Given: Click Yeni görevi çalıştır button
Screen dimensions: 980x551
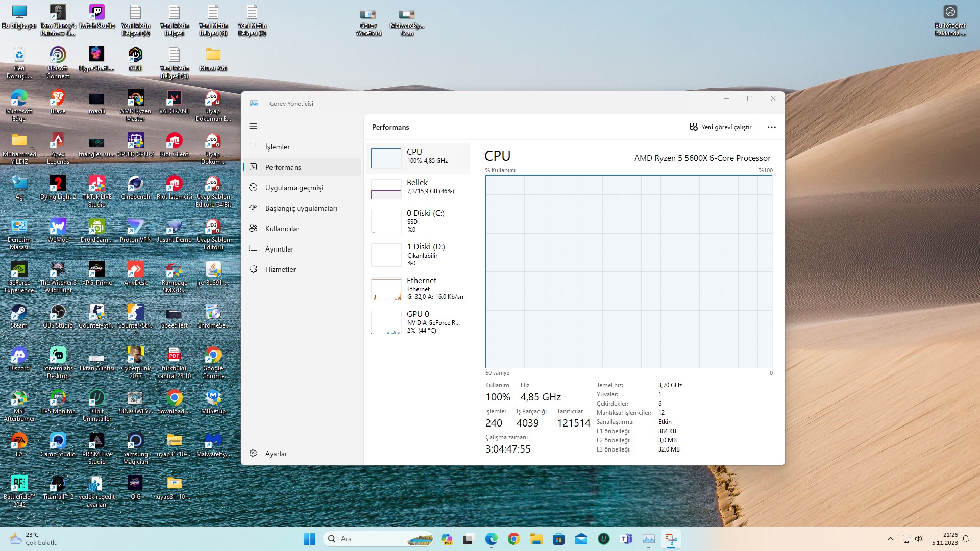Looking at the screenshot, I should [720, 127].
